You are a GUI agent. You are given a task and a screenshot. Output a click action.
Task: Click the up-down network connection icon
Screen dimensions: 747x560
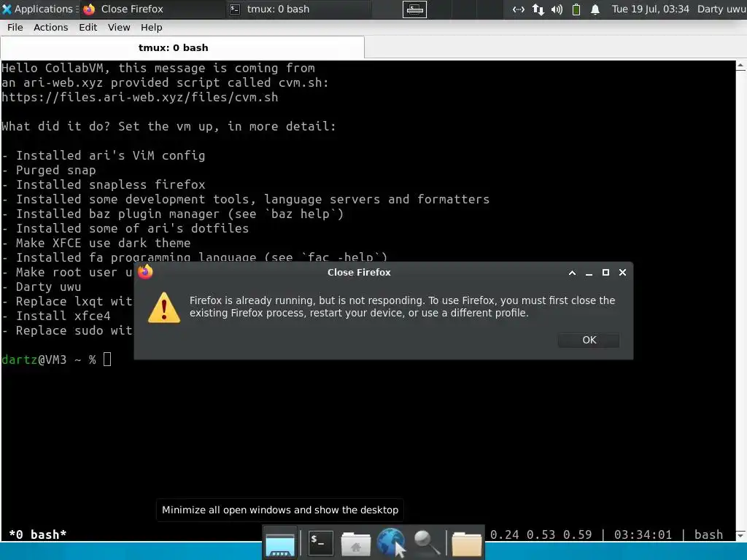[538, 9]
